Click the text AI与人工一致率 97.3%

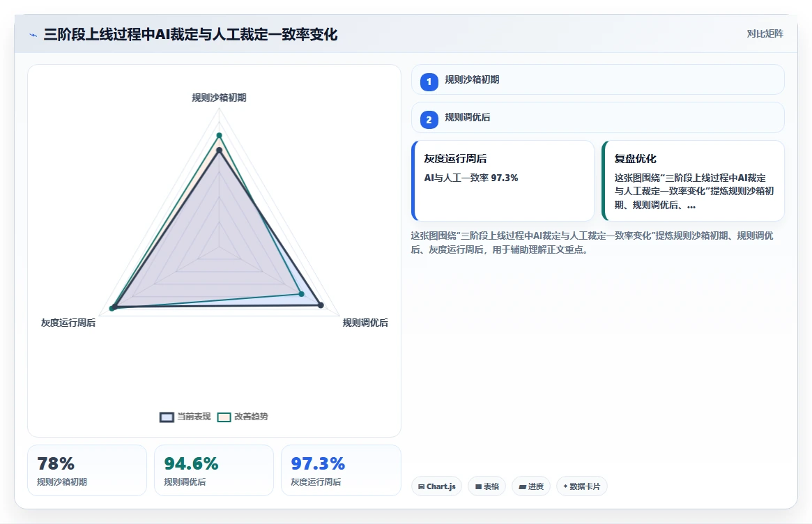click(x=470, y=178)
